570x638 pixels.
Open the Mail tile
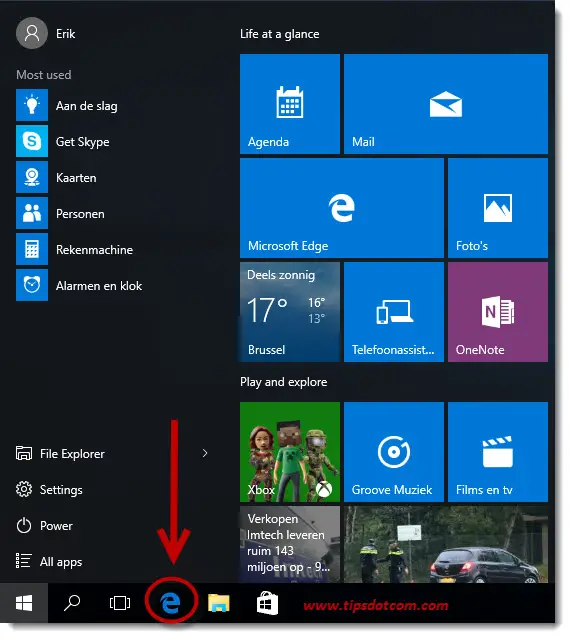point(446,104)
